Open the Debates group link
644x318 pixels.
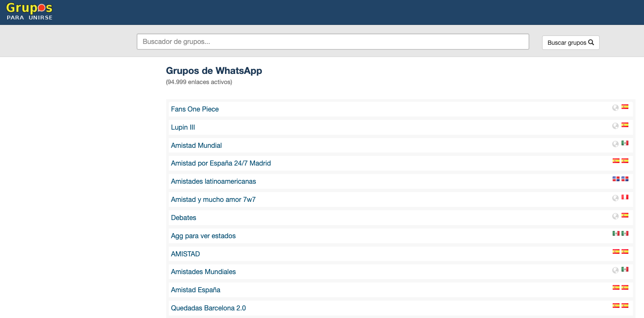pyautogui.click(x=184, y=217)
